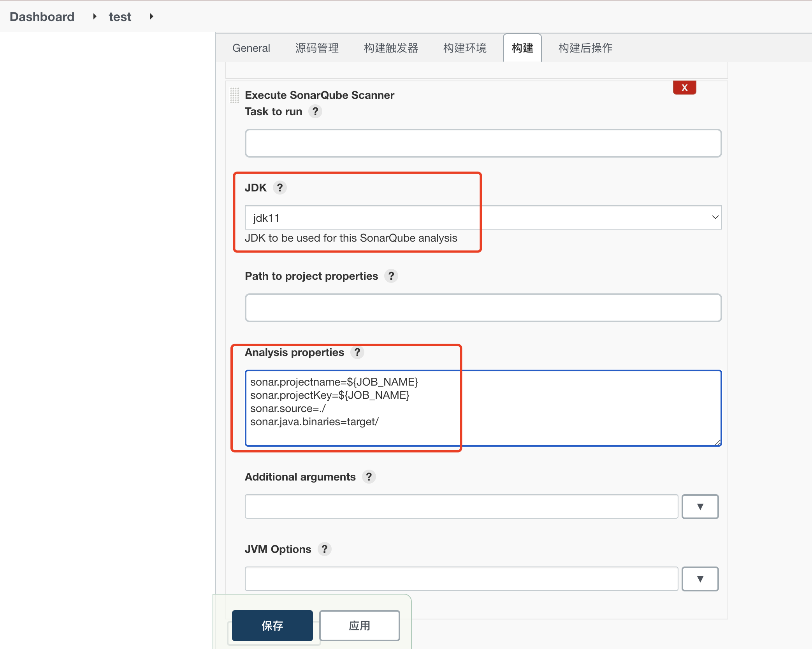The height and width of the screenshot is (649, 812).
Task: Click help icon next to Task to run
Action: 315,112
